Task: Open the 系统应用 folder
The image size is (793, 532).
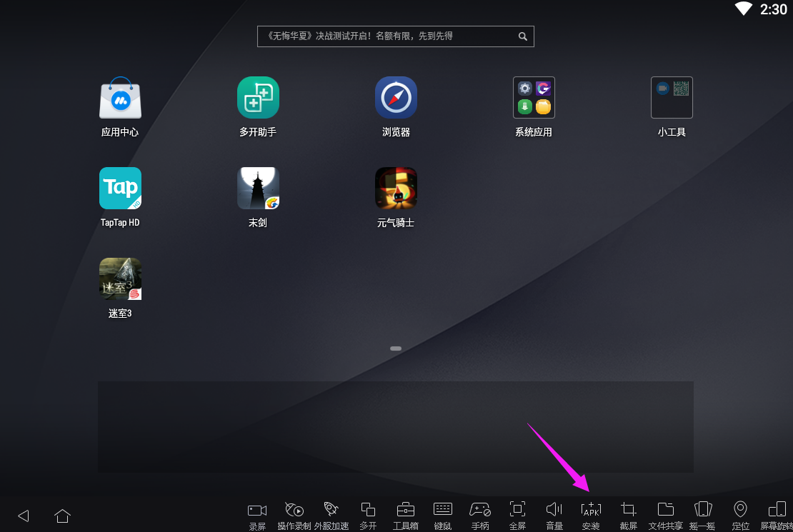Action: tap(534, 98)
